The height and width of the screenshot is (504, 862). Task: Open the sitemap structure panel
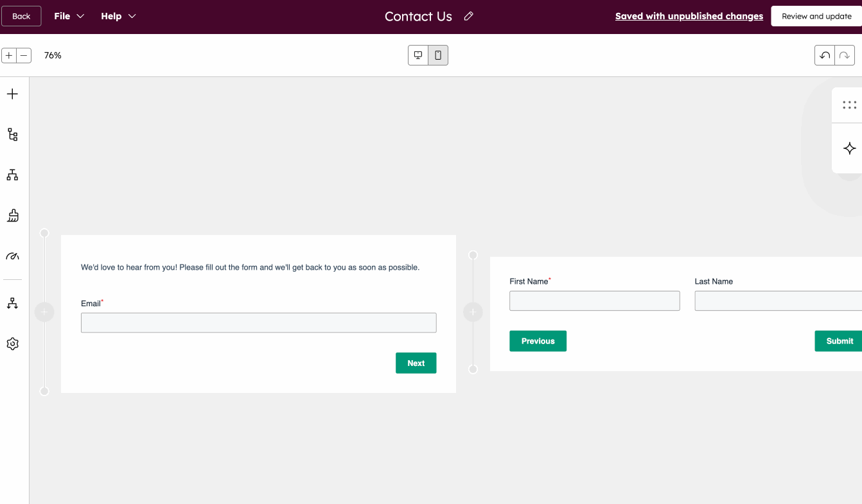12,175
